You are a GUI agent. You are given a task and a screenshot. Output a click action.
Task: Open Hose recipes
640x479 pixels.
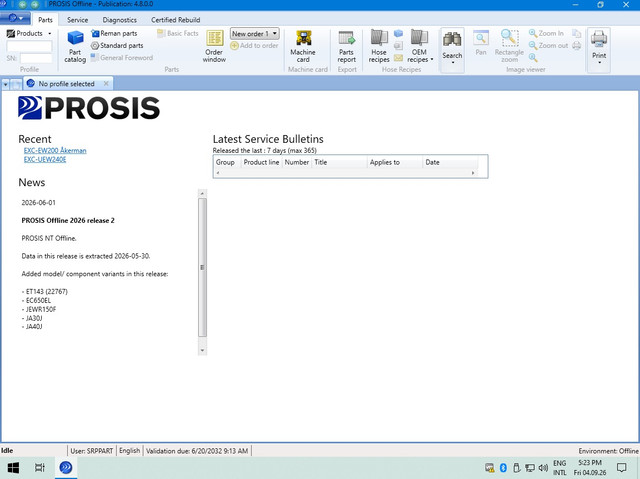pos(379,47)
